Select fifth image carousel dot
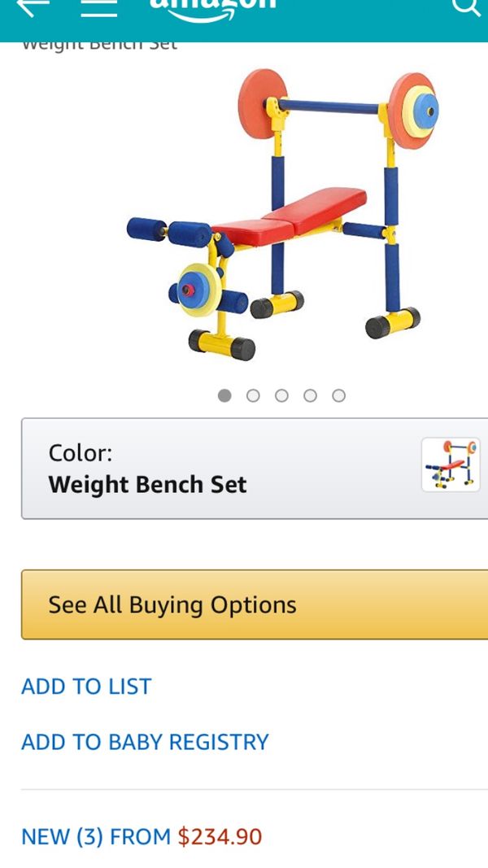Viewport: 488px width, 868px height. pos(339,395)
